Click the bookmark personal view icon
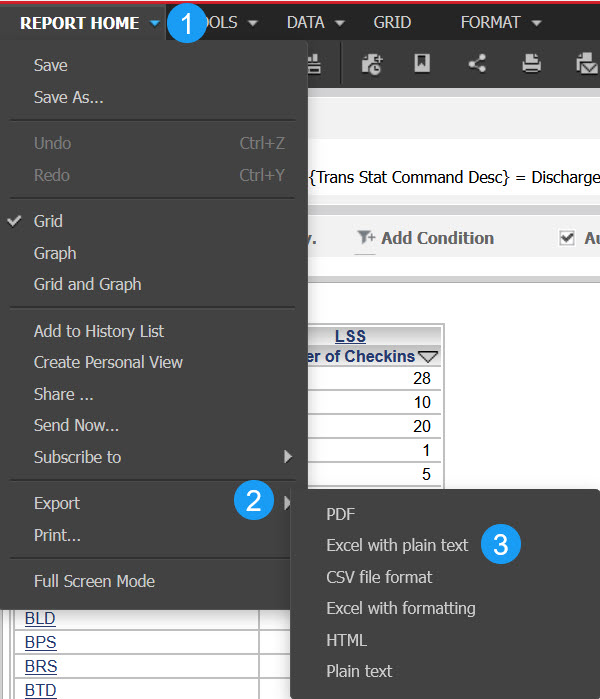The image size is (600, 699). pyautogui.click(x=422, y=63)
